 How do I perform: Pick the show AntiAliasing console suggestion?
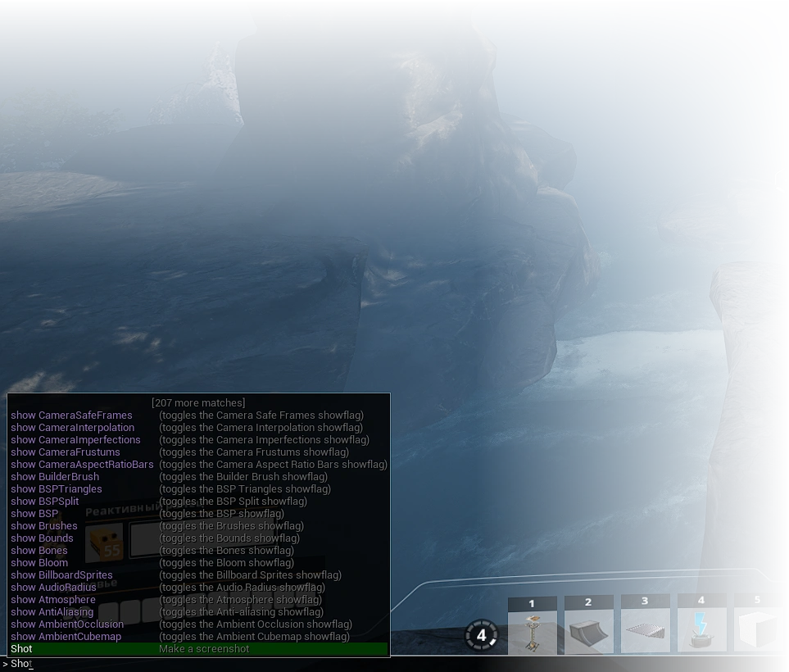click(x=52, y=612)
